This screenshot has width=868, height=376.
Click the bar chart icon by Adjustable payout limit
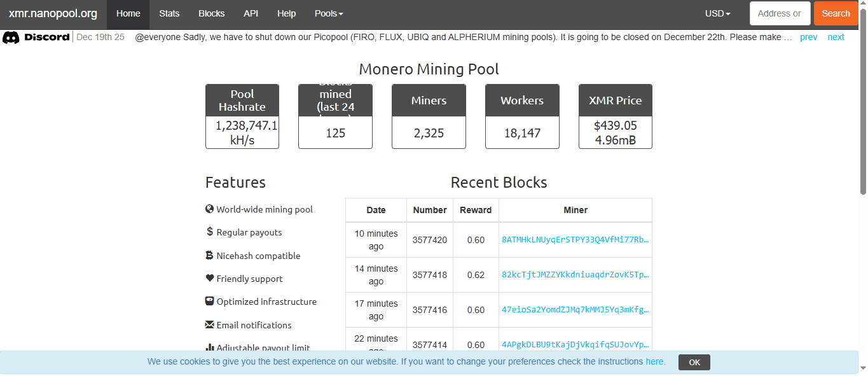pyautogui.click(x=209, y=347)
